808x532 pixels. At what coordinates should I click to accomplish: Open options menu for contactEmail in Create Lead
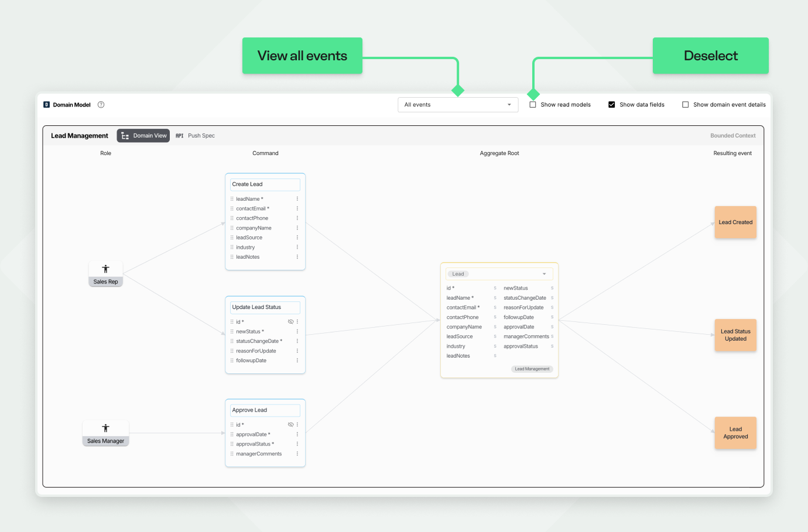(x=297, y=208)
